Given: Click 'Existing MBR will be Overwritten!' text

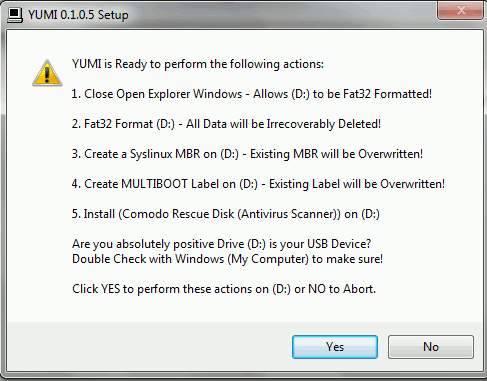Looking at the screenshot, I should pos(336,154).
